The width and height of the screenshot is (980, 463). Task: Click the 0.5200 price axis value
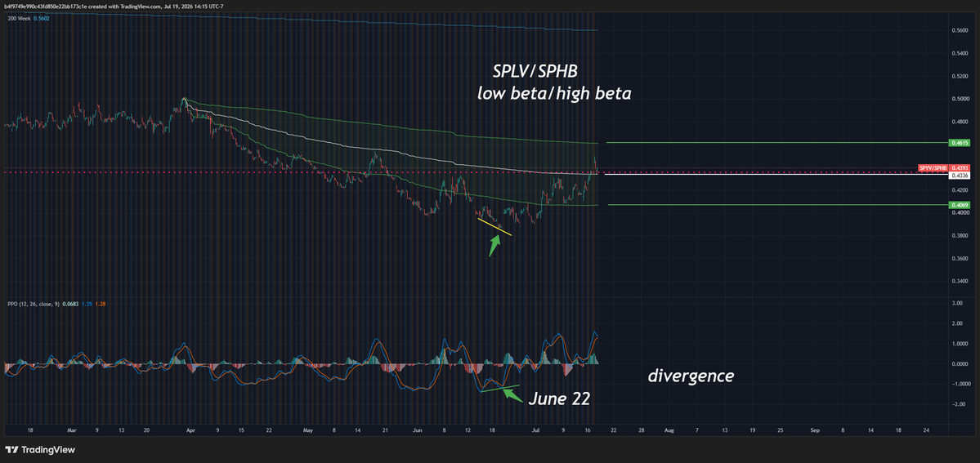[960, 76]
